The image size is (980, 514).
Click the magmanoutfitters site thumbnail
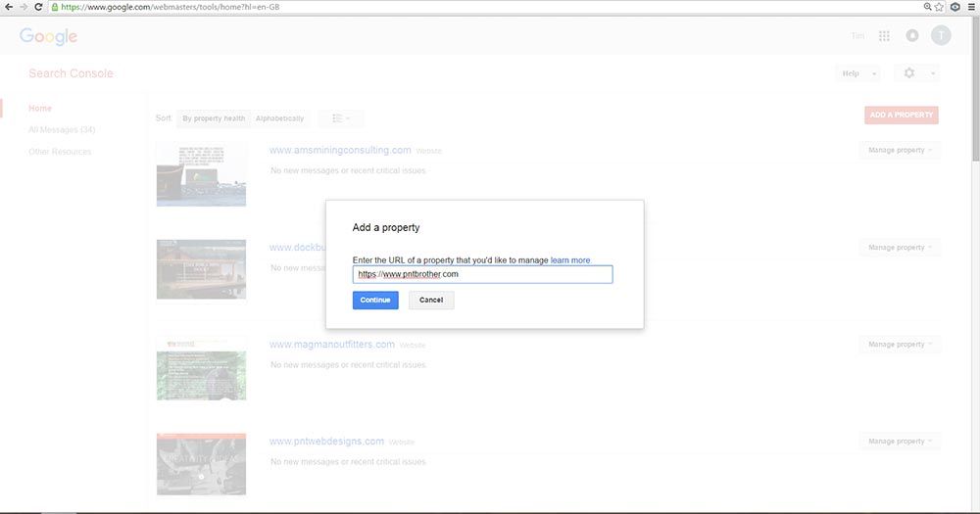pyautogui.click(x=201, y=368)
